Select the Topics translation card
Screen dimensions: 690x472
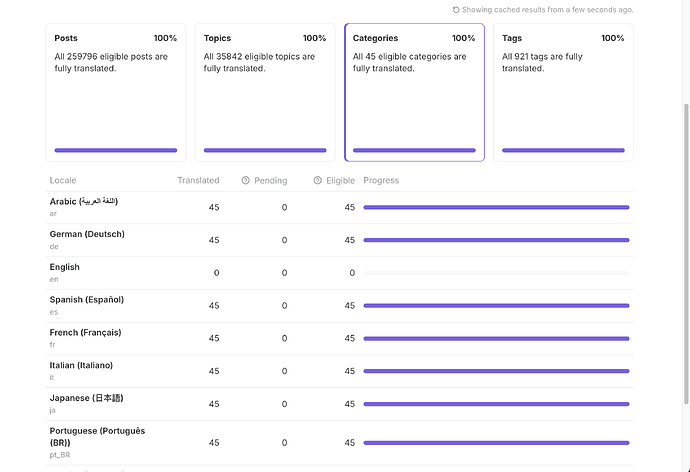point(265,92)
